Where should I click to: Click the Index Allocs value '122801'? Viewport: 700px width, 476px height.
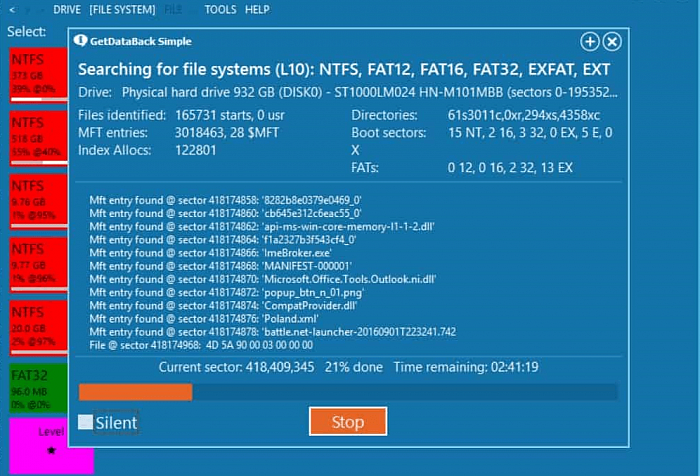[196, 150]
